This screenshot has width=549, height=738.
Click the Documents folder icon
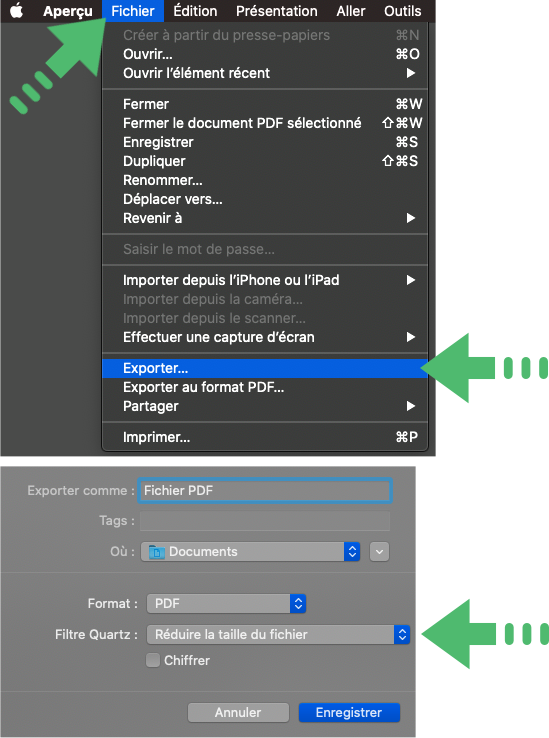(x=156, y=552)
